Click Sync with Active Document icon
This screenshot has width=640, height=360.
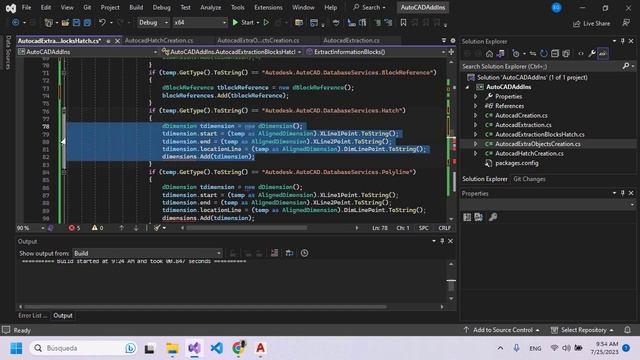(533, 53)
